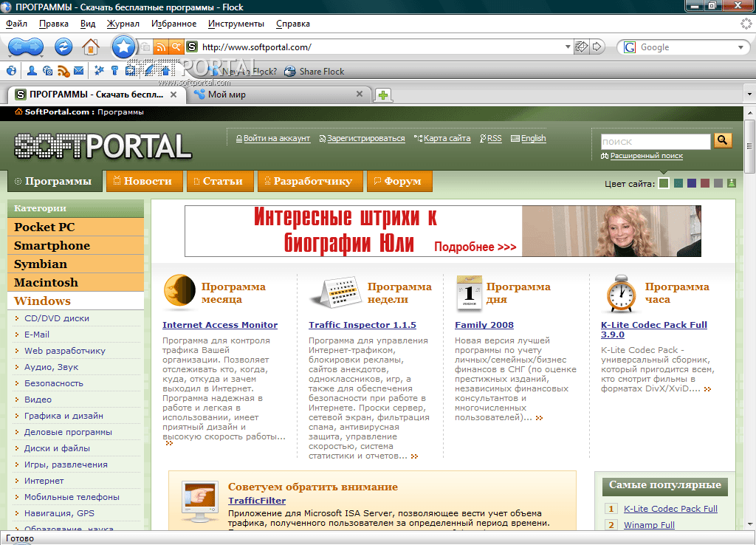Open the Webmail envelope icon
This screenshot has height=545, width=756.
click(78, 71)
